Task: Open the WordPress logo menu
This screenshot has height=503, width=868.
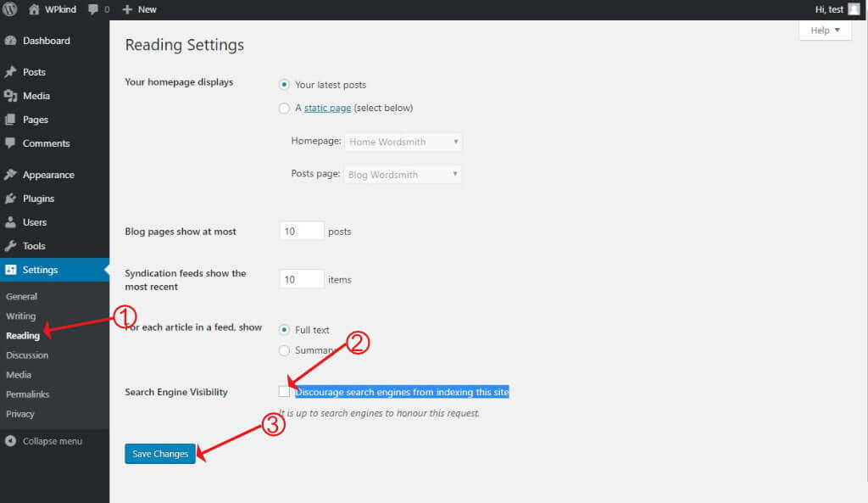Action: point(8,9)
